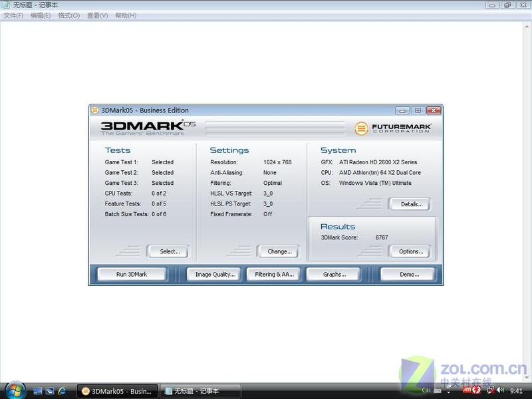The width and height of the screenshot is (532, 399).
Task: Launch the Demo button
Action: tap(409, 274)
